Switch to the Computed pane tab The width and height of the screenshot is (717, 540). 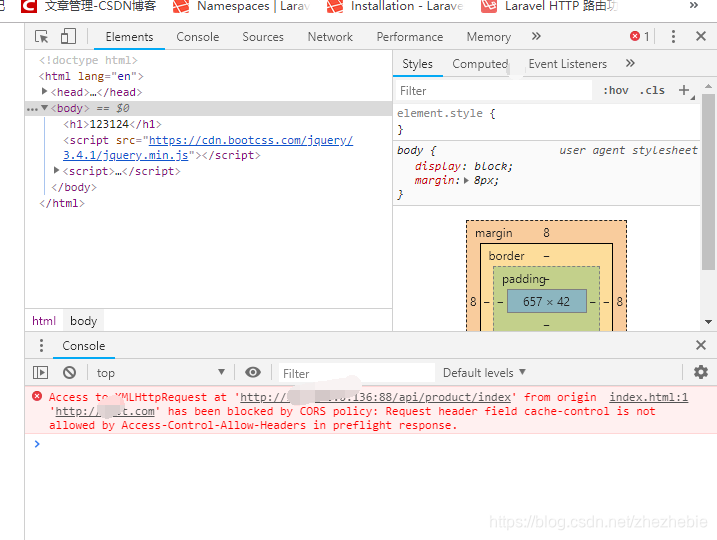pos(480,64)
